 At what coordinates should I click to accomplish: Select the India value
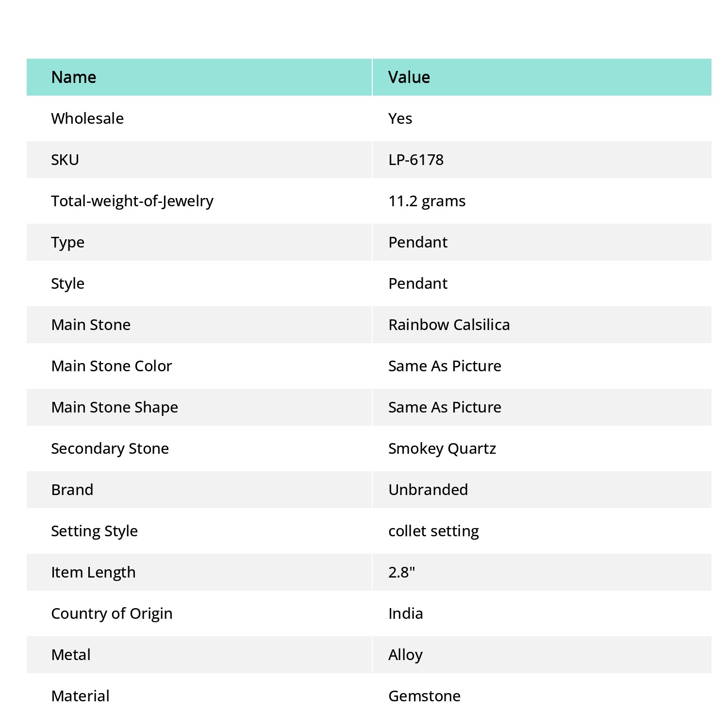pyautogui.click(x=405, y=613)
